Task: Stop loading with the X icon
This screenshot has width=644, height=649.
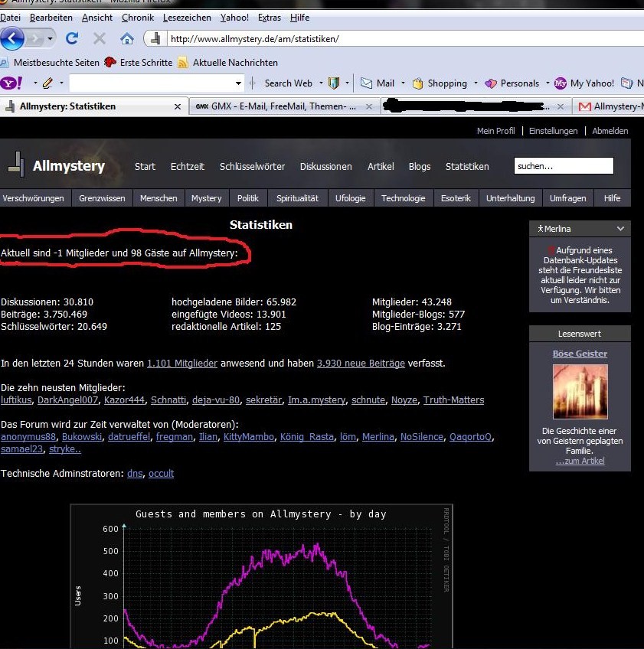Action: [x=100, y=38]
